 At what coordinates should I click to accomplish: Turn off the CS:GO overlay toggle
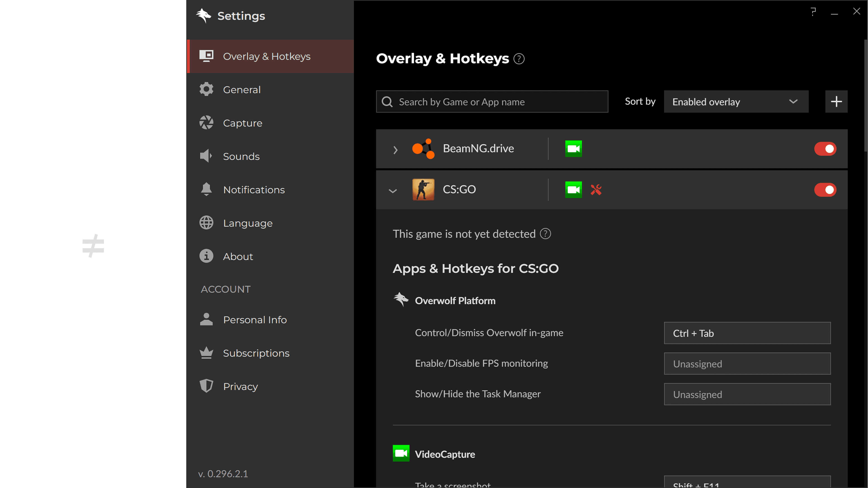tap(825, 190)
